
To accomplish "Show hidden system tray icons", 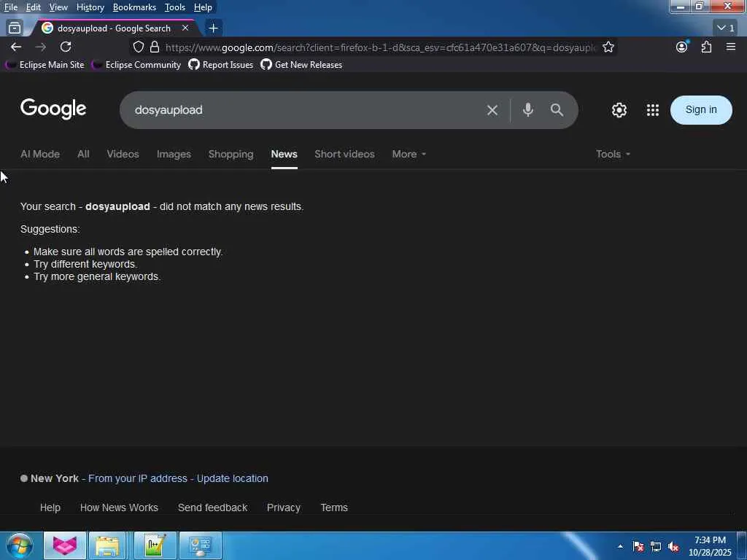I will coord(620,546).
